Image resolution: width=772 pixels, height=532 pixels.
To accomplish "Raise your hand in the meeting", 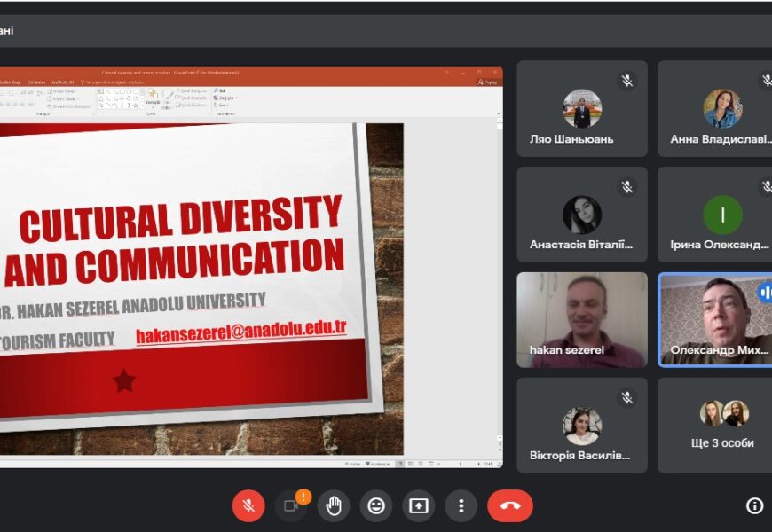I will click(334, 505).
